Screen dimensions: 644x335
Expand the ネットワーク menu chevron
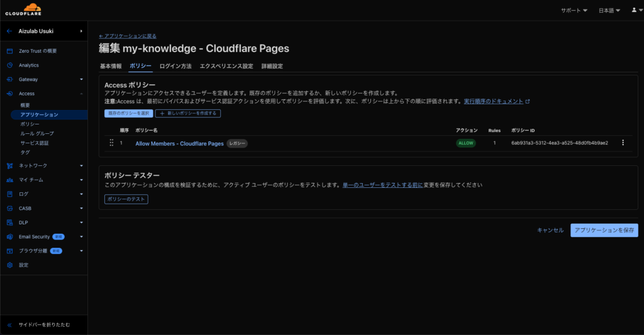coord(81,166)
